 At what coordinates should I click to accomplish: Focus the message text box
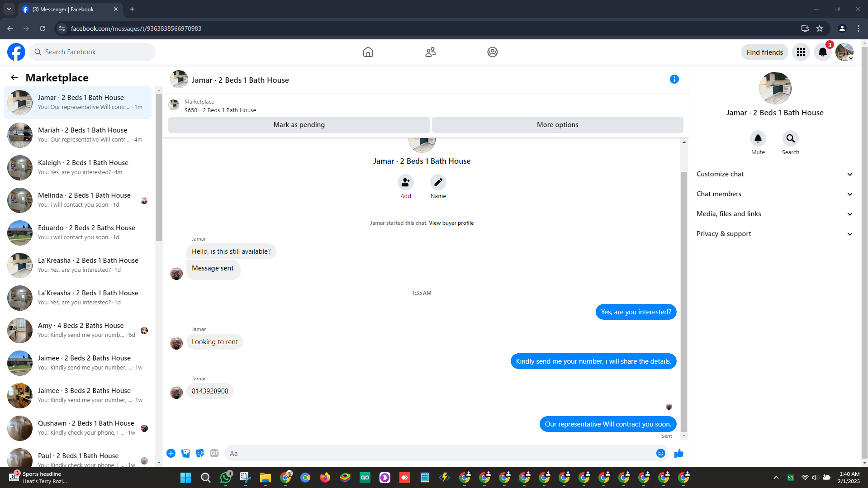pos(439,453)
